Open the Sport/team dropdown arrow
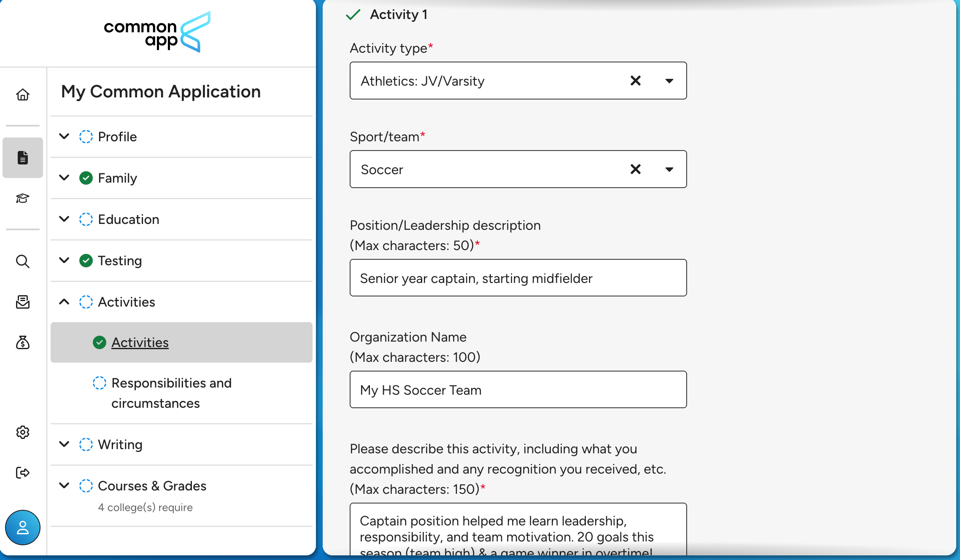Screen dimensions: 960x560 669,169
